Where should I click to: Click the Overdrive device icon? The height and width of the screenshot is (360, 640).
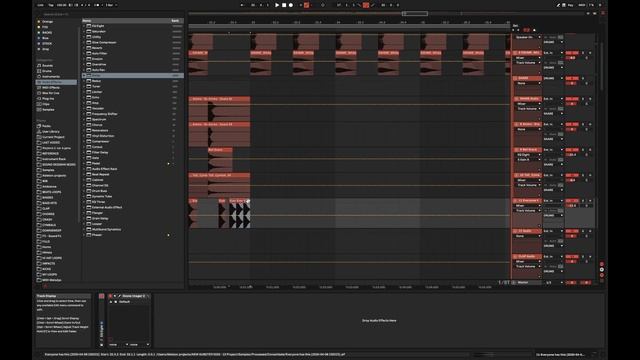89,64
